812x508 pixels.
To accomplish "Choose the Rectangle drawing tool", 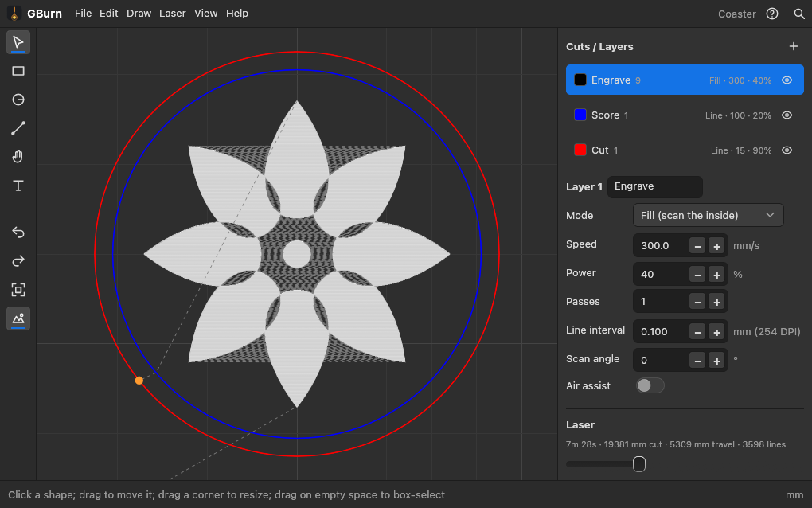I will 18,71.
